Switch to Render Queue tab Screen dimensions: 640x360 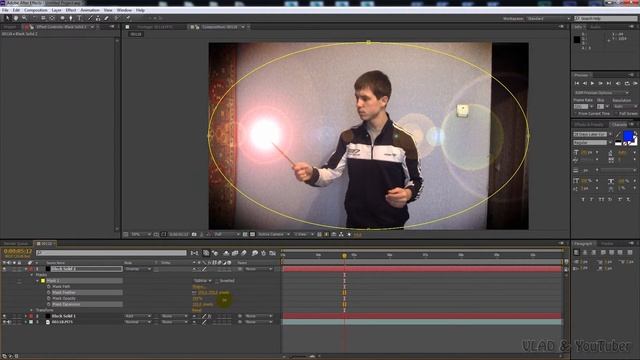16,244
